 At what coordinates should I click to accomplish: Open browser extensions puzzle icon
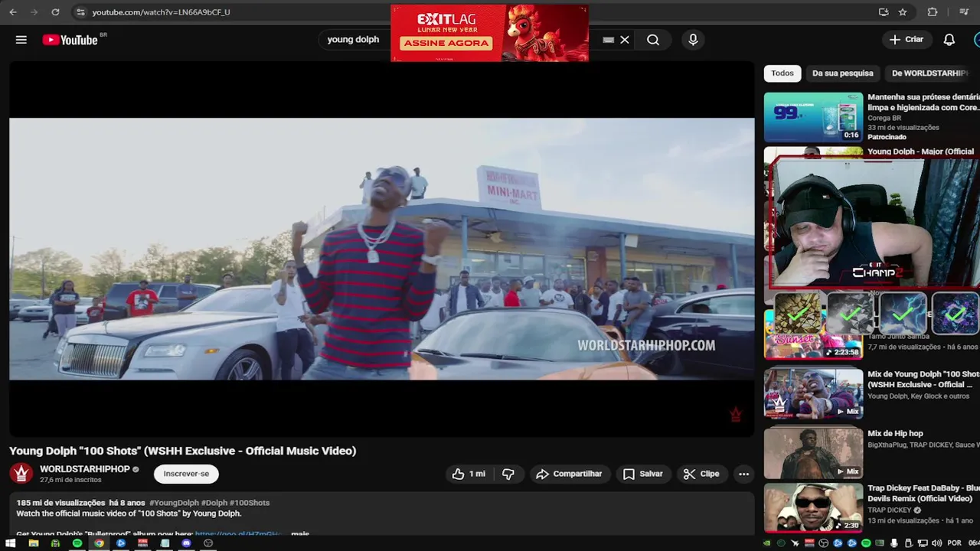pos(933,12)
